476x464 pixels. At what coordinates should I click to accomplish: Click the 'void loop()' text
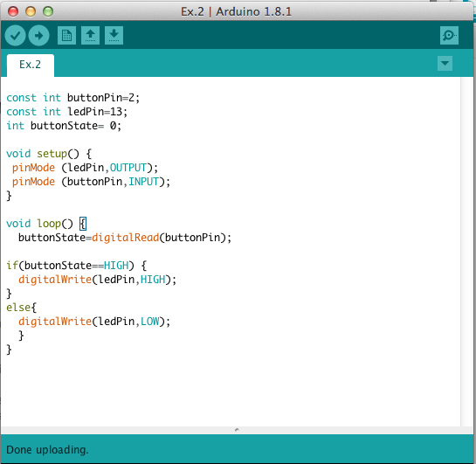[x=39, y=224]
